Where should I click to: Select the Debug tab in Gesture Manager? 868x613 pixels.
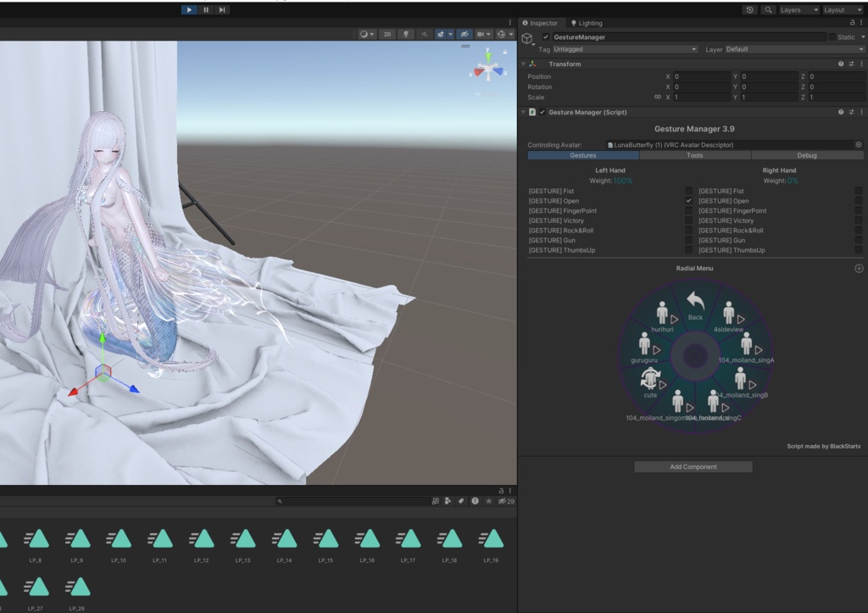coord(807,156)
